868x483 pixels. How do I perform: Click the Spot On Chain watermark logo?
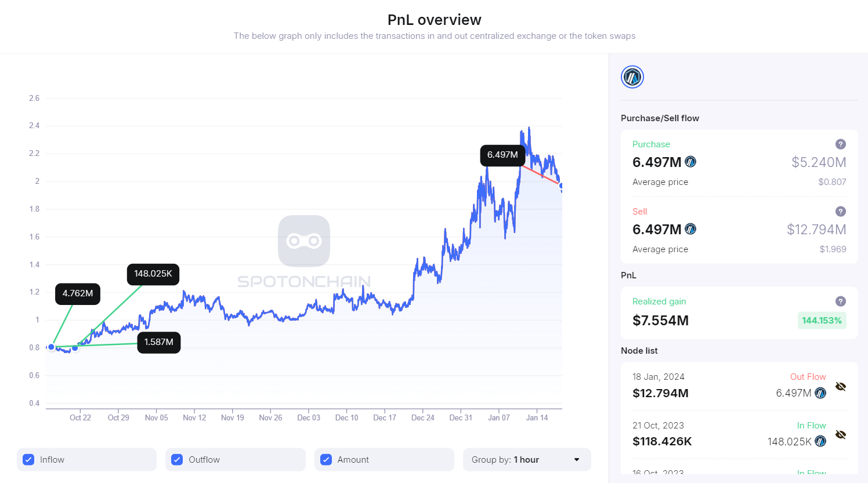pos(304,241)
